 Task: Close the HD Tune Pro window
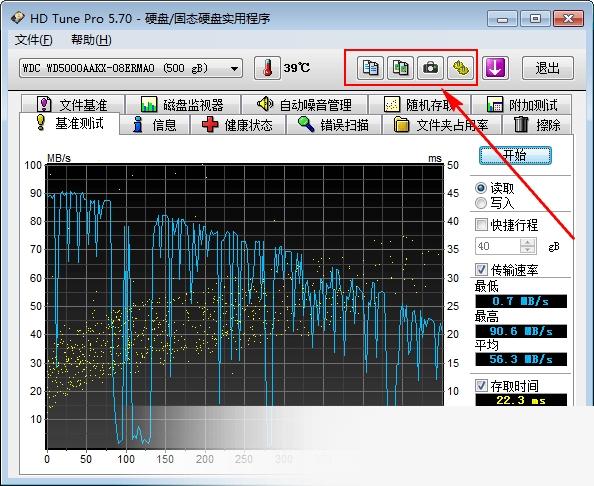click(x=568, y=19)
